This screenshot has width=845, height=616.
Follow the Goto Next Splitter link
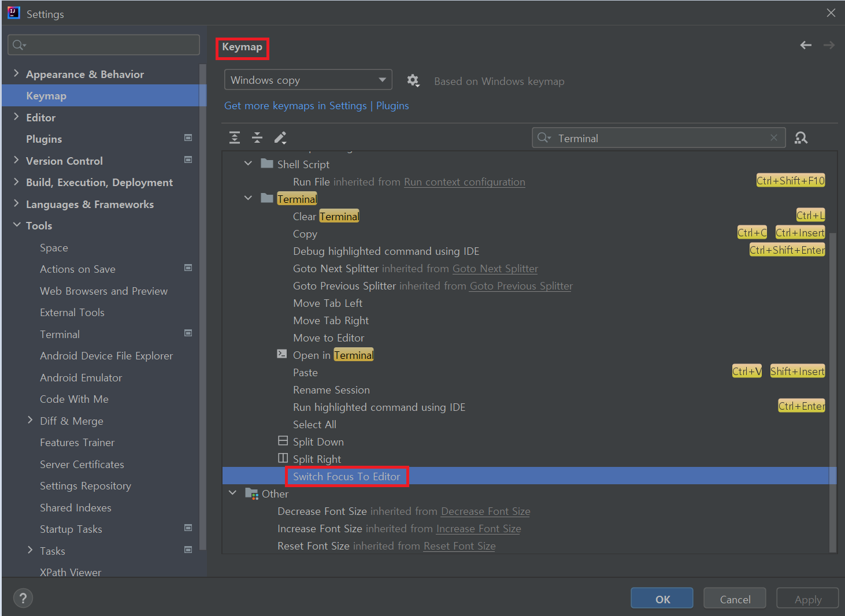tap(495, 268)
